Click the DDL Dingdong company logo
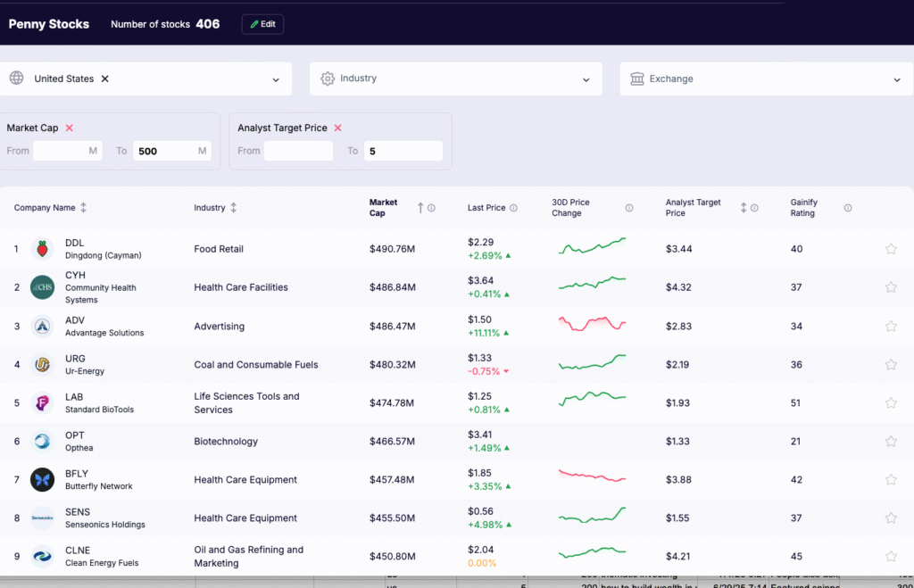 click(x=42, y=249)
